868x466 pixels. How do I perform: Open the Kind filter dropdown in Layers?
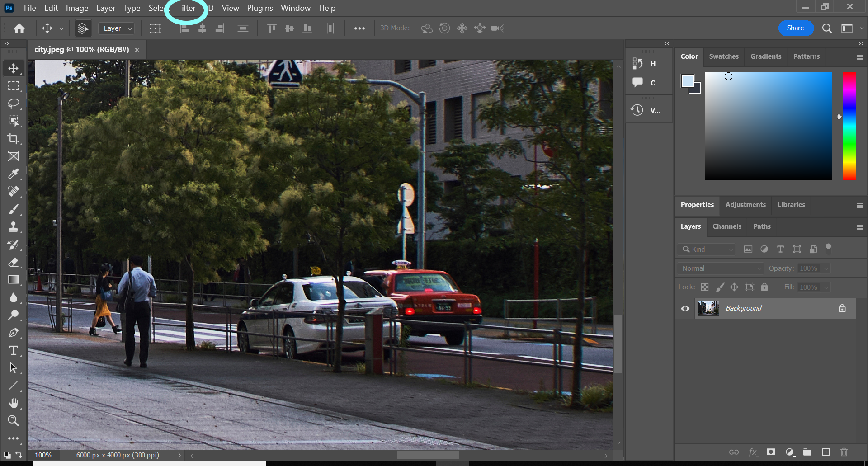(707, 249)
